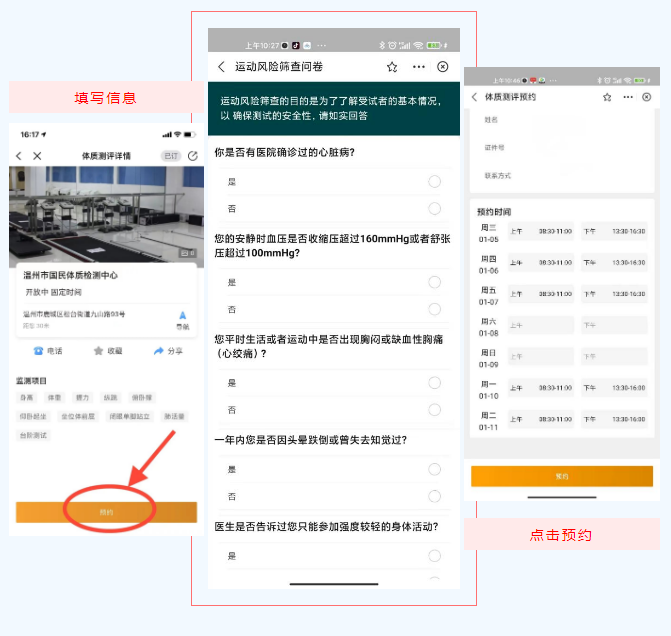Open 导航 navigation arrow icon

(182, 316)
